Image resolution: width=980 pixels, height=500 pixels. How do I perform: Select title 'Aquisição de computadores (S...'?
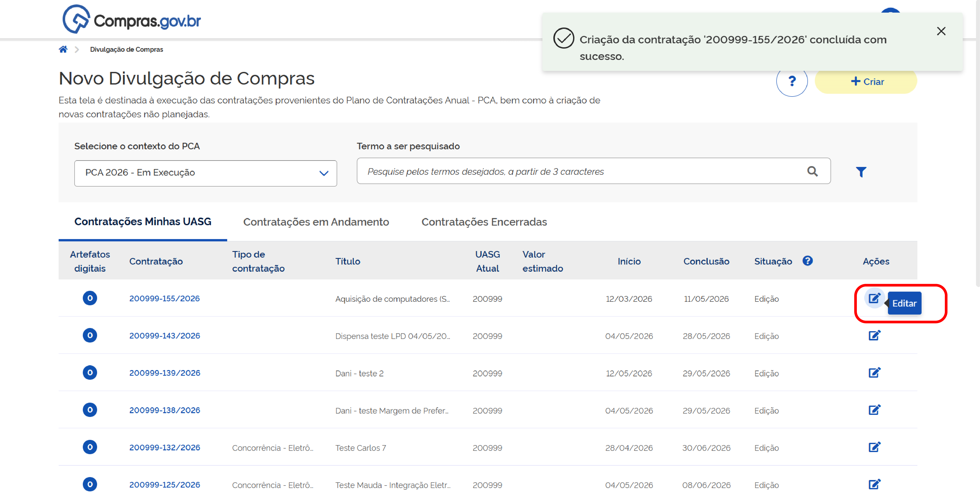click(392, 299)
